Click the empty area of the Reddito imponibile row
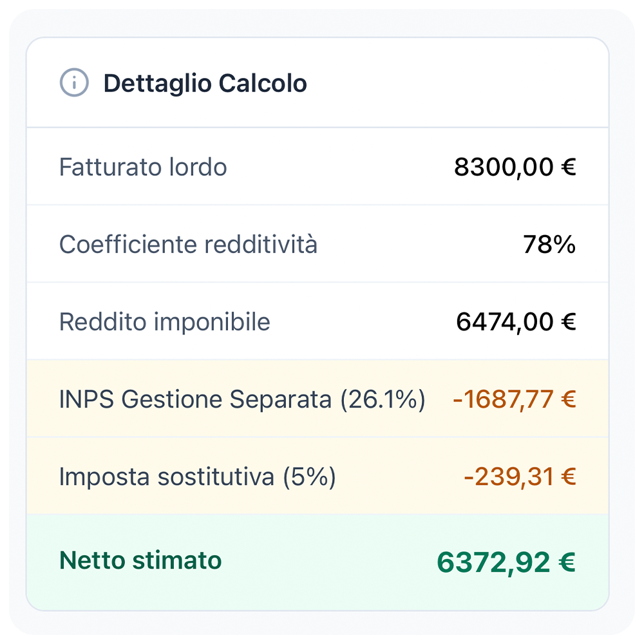Image resolution: width=644 pixels, height=644 pixels. click(361, 322)
